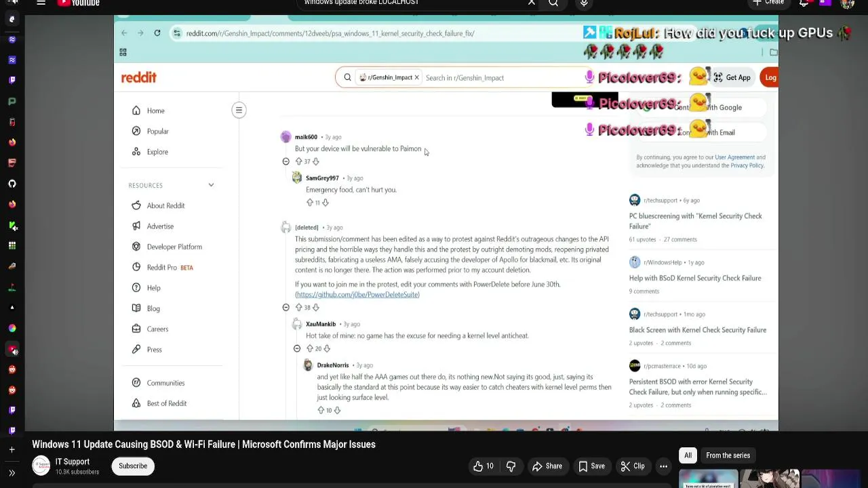Click the YouTube search magnifier button
Image resolution: width=868 pixels, height=488 pixels.
coord(553,3)
